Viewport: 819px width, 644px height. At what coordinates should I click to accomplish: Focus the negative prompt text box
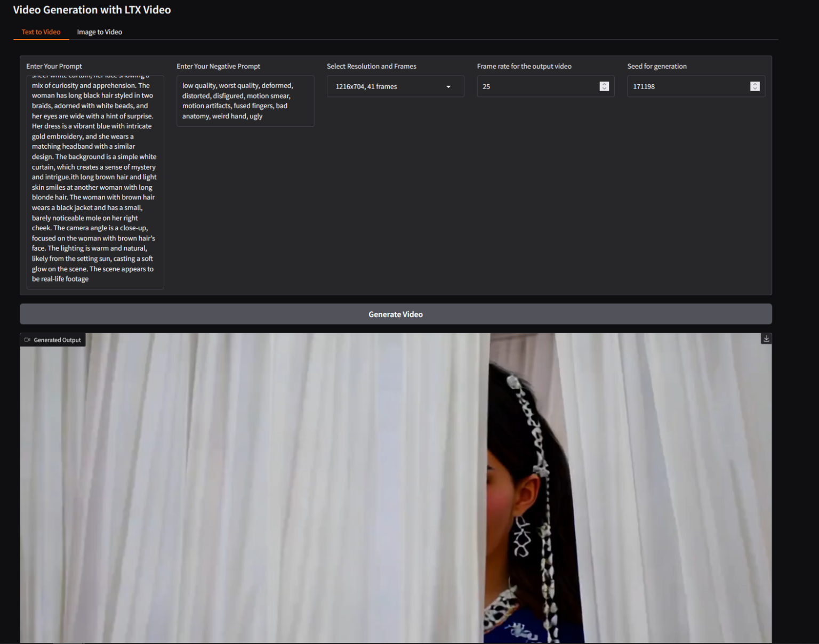(x=245, y=101)
